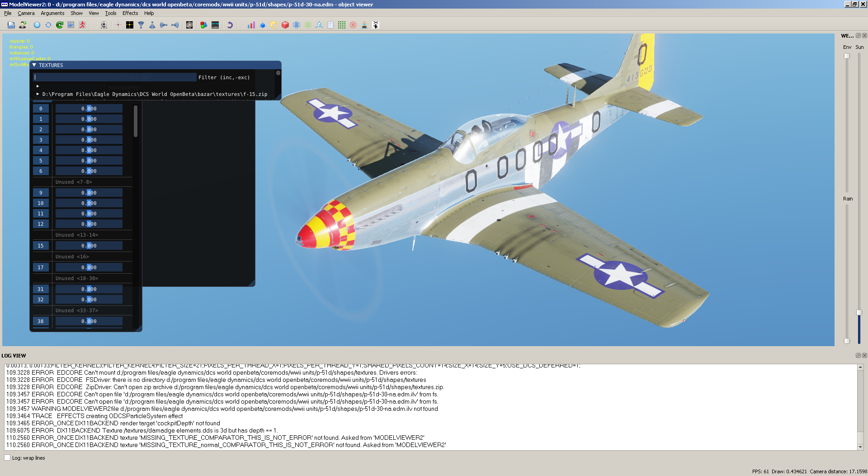Click the red concentric target icon

point(353,25)
